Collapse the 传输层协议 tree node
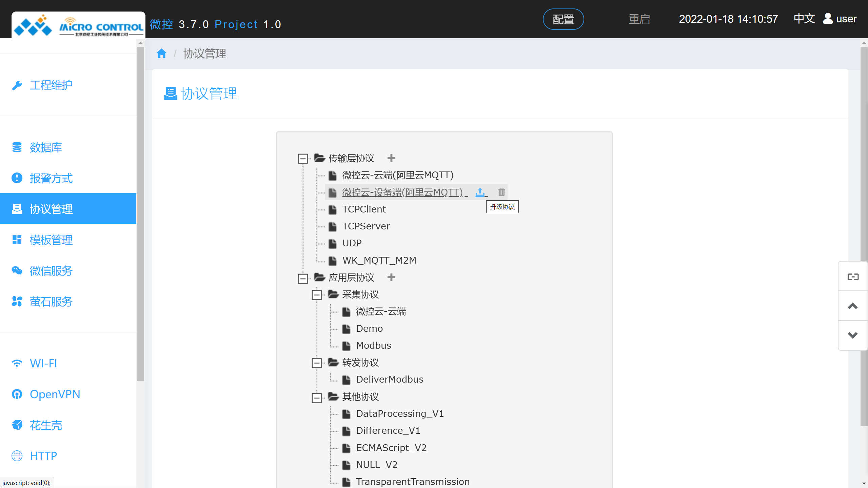 tap(302, 159)
